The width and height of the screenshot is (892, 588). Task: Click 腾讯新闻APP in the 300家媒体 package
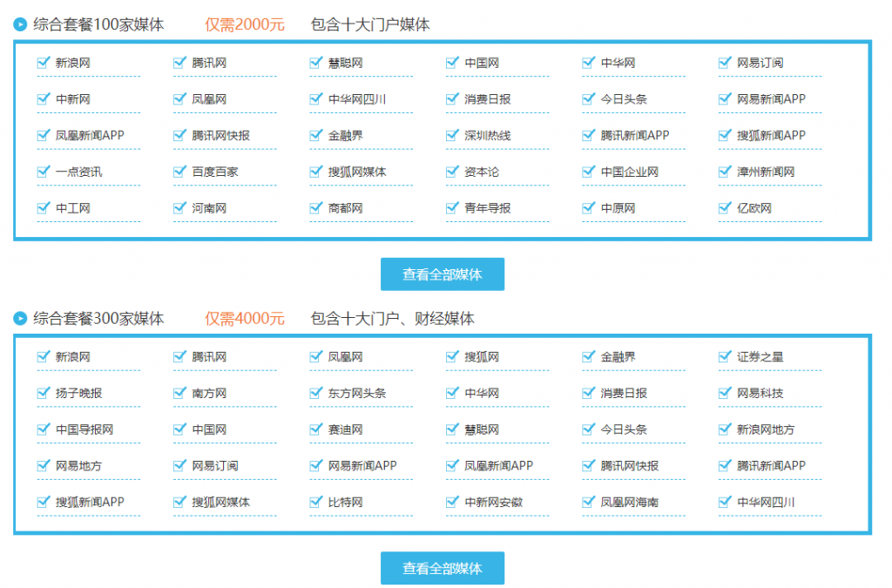[772, 466]
